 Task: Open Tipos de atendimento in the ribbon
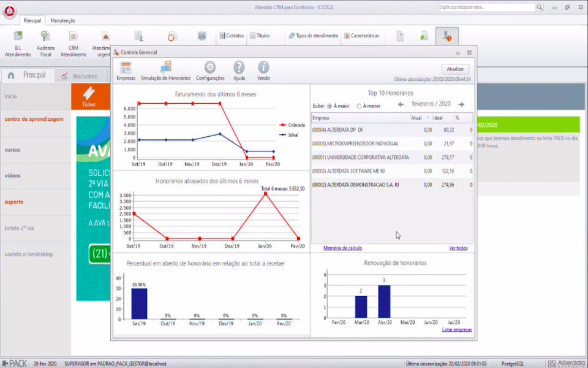pos(314,36)
